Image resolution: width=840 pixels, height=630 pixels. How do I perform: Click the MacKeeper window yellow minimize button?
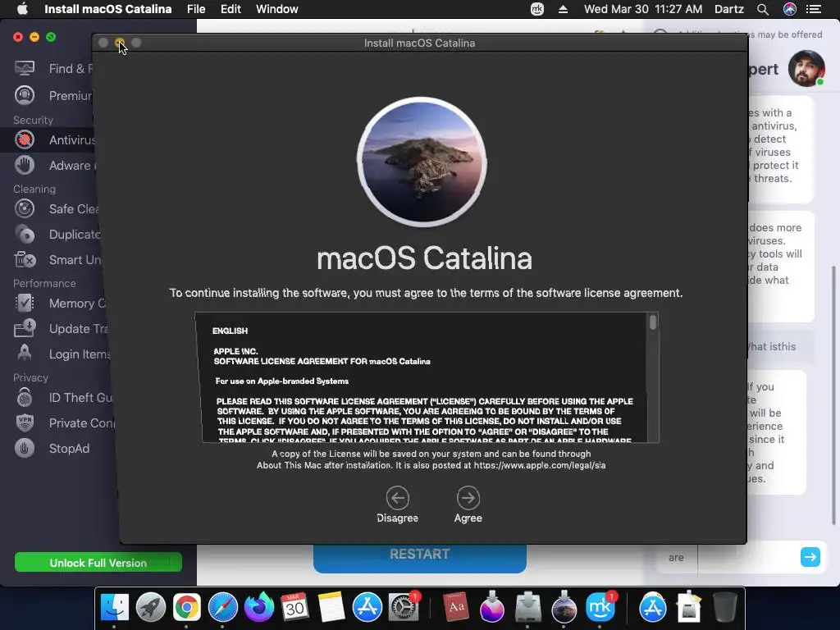coord(34,37)
